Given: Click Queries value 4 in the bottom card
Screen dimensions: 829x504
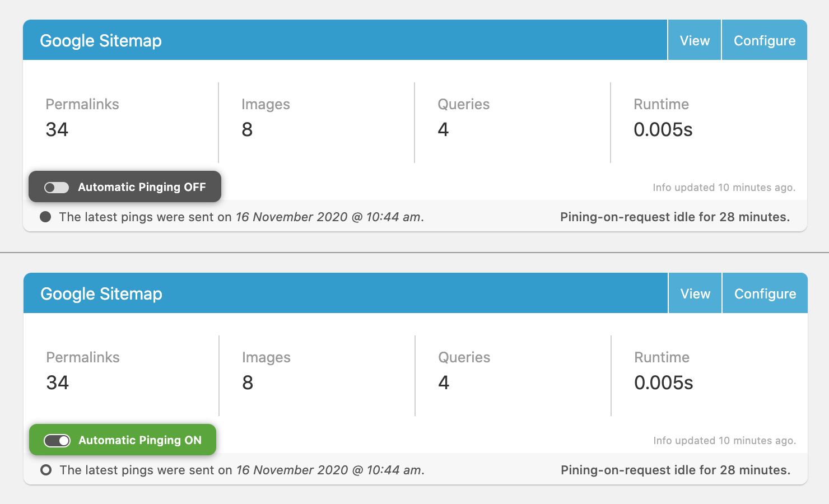Looking at the screenshot, I should [444, 382].
